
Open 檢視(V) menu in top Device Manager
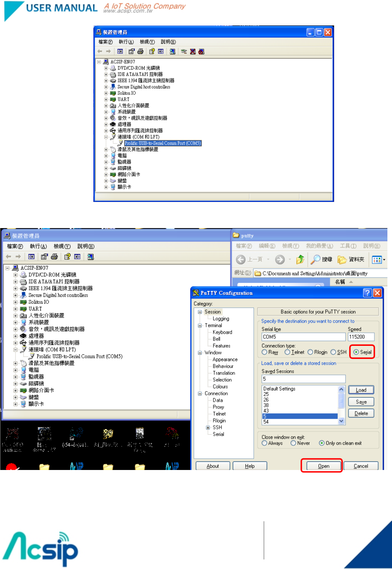147,42
